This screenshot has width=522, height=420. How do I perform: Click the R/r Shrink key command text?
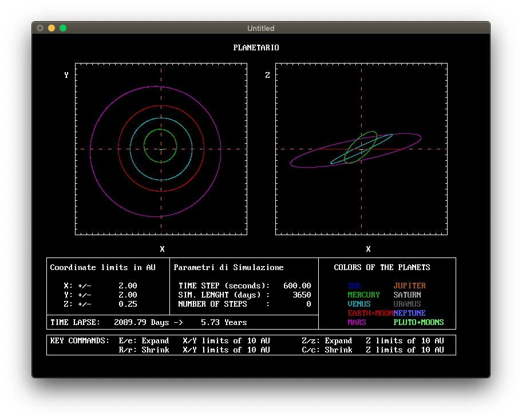coord(144,350)
